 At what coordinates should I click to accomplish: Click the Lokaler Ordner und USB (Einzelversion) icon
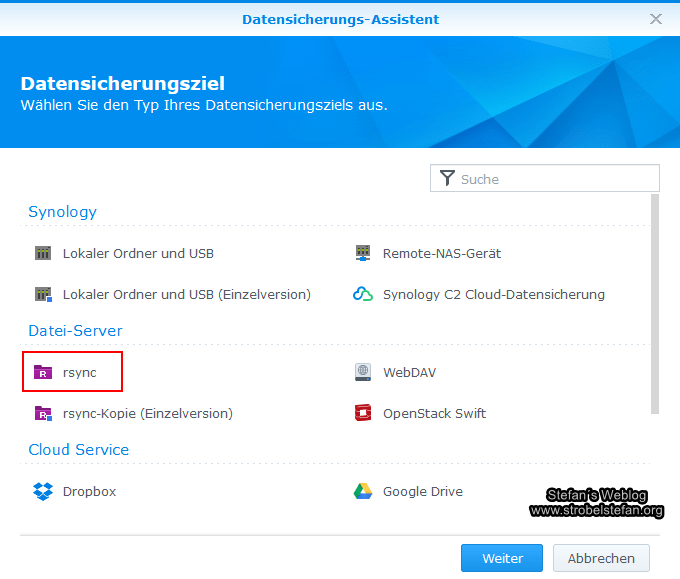[x=43, y=294]
